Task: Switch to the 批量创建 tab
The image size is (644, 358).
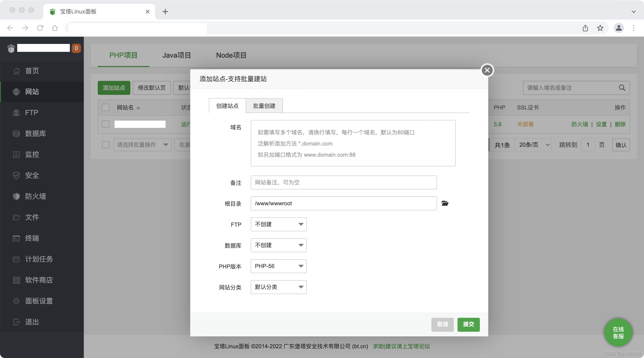Action: (264, 106)
